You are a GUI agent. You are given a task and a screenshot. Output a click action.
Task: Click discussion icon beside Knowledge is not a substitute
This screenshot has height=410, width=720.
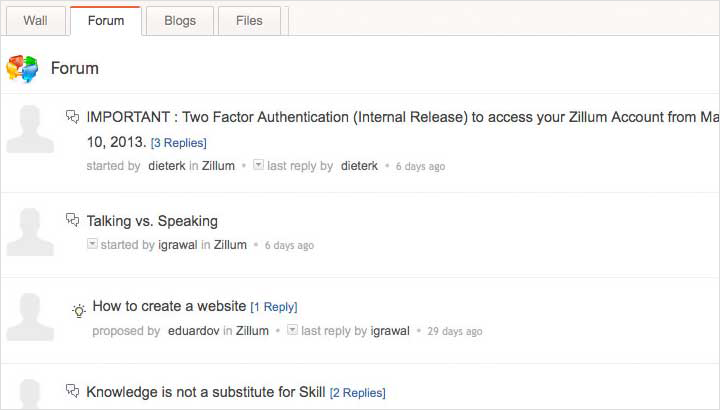coord(72,391)
